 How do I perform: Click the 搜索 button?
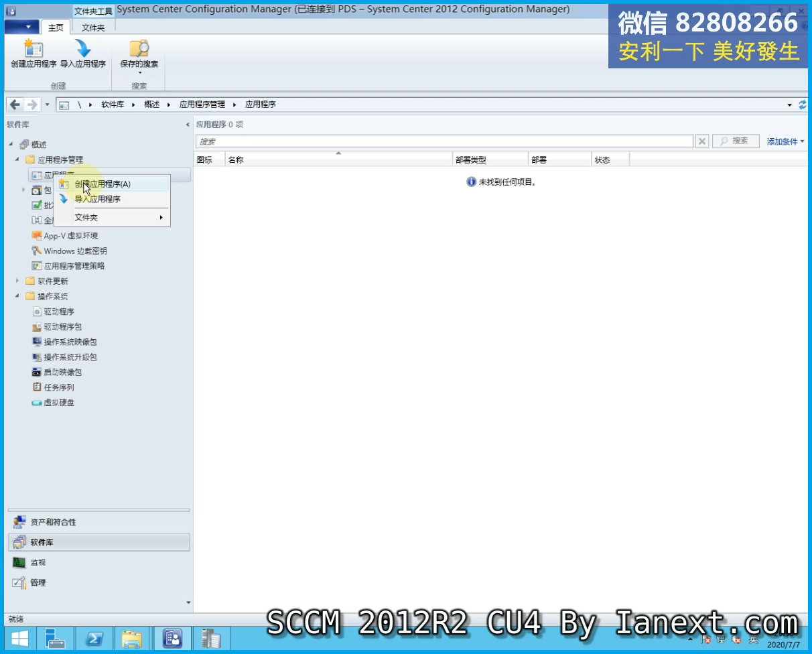(x=735, y=141)
